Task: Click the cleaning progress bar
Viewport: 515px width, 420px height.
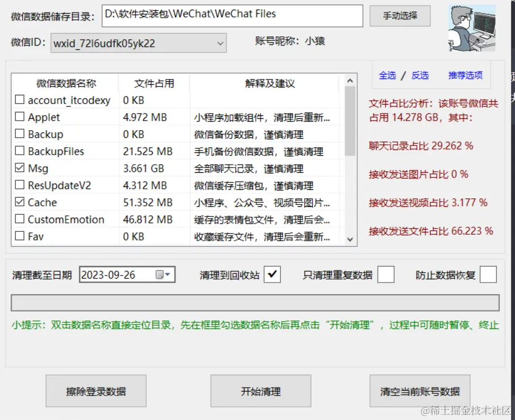Action: 255,303
